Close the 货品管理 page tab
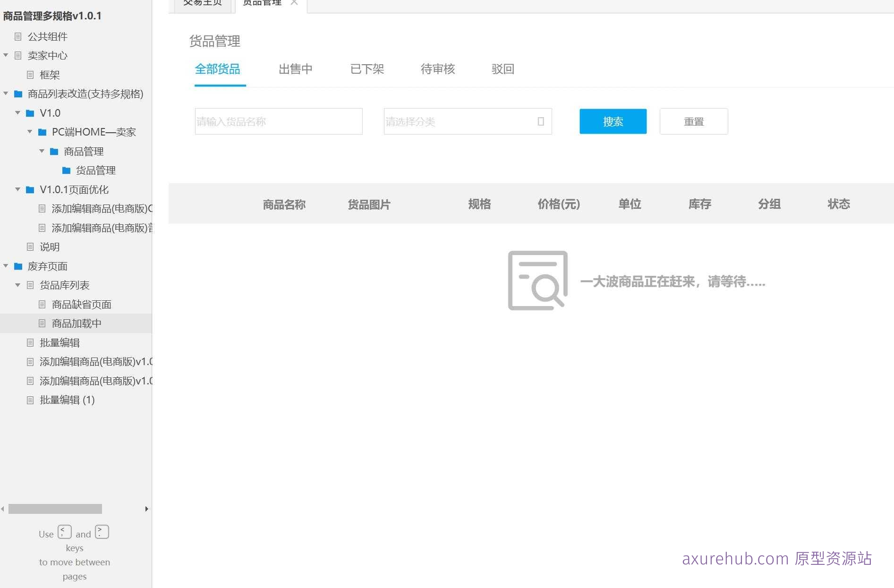894x588 pixels. (x=294, y=2)
